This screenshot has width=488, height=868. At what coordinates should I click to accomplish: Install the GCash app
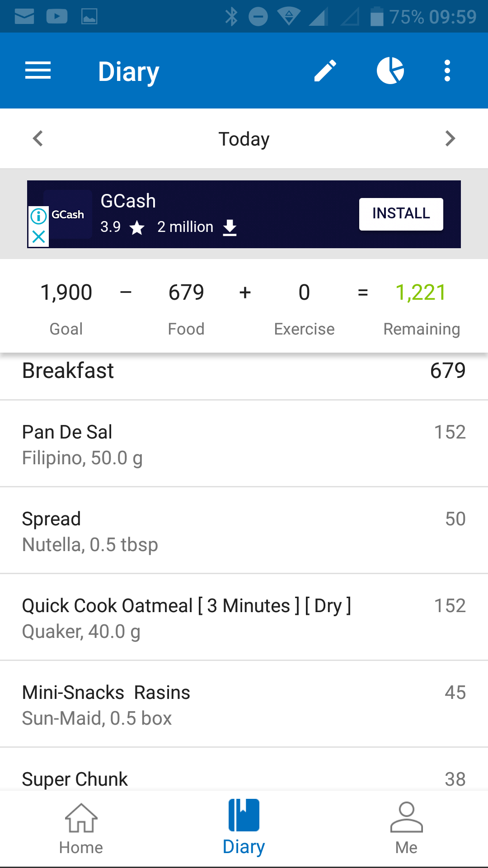tap(401, 214)
